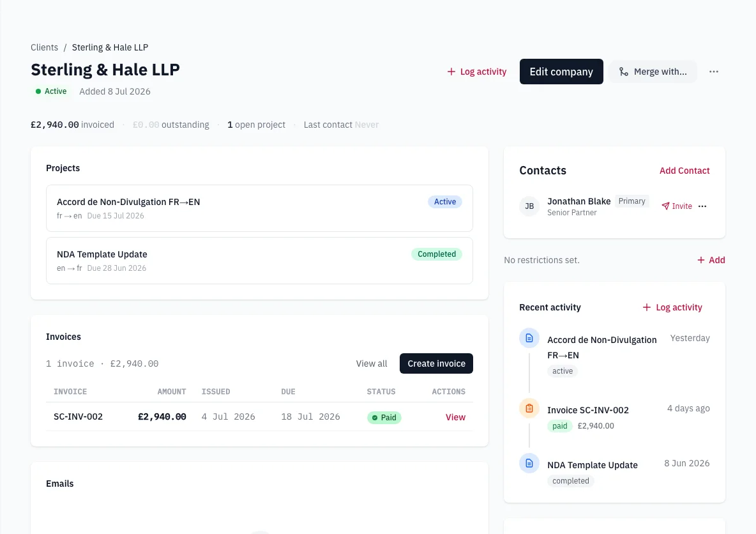
Task: Click header Log activity link
Action: coord(477,72)
